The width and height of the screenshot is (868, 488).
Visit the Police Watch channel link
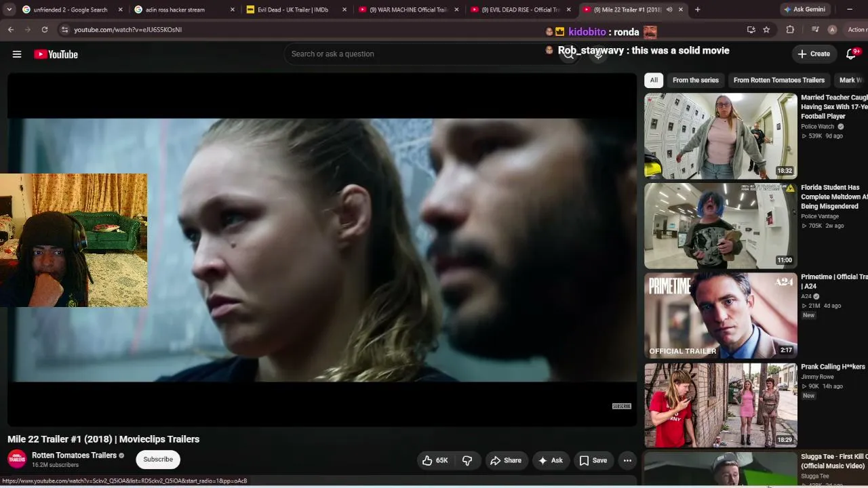tap(818, 127)
